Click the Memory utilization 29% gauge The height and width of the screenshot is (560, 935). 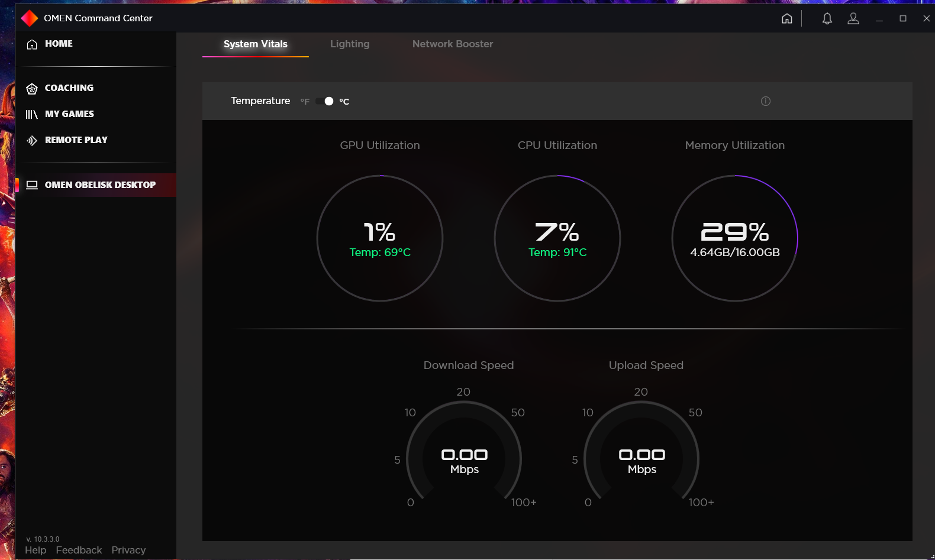pos(735,238)
